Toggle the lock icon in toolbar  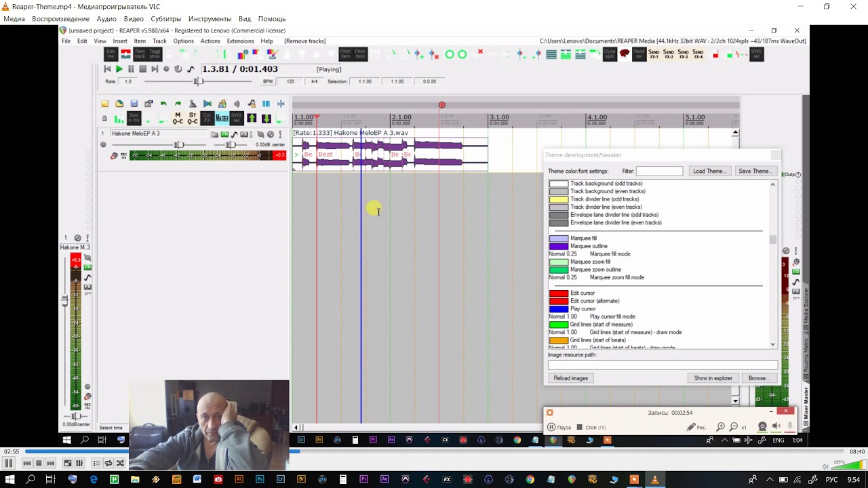tap(104, 119)
